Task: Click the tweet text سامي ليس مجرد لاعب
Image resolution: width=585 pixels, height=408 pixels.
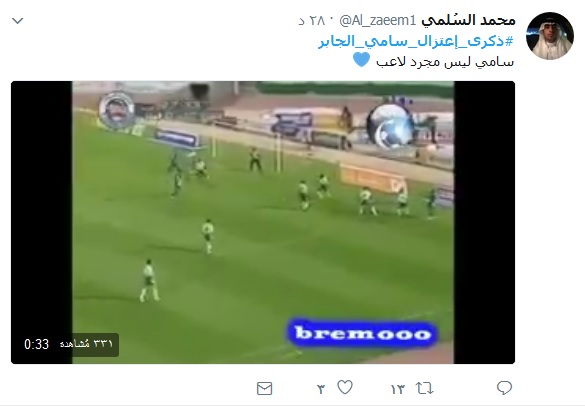Action: 445,62
